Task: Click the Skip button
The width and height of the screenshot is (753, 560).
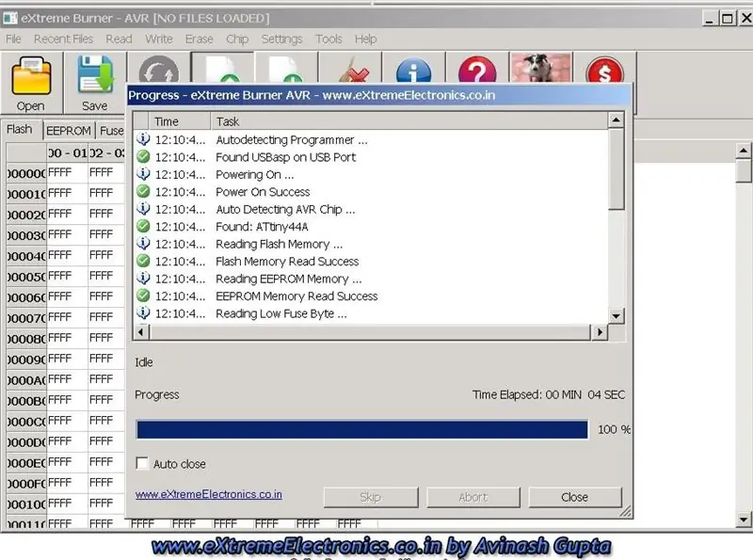Action: 371,497
